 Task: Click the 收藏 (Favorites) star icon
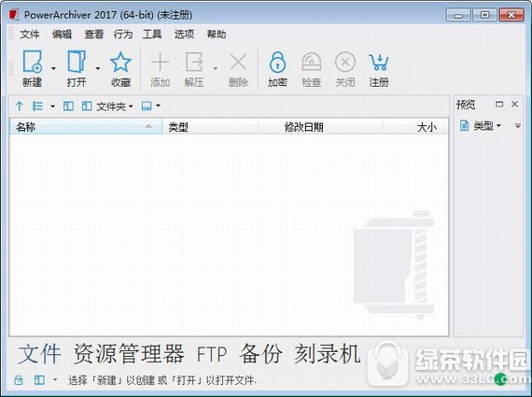[x=120, y=62]
